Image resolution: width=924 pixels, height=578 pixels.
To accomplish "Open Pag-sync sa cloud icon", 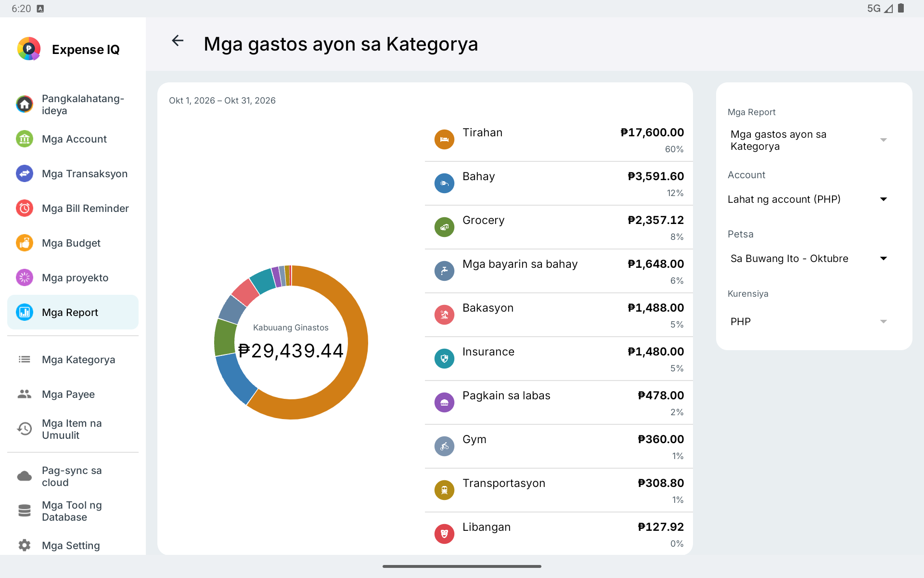I will tap(25, 476).
